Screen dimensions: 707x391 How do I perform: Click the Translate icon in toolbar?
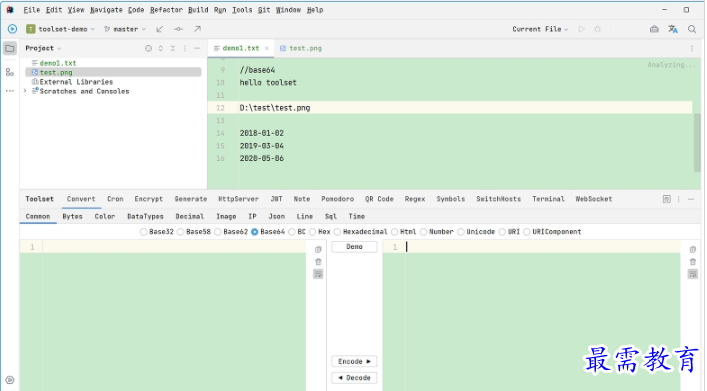tap(673, 29)
